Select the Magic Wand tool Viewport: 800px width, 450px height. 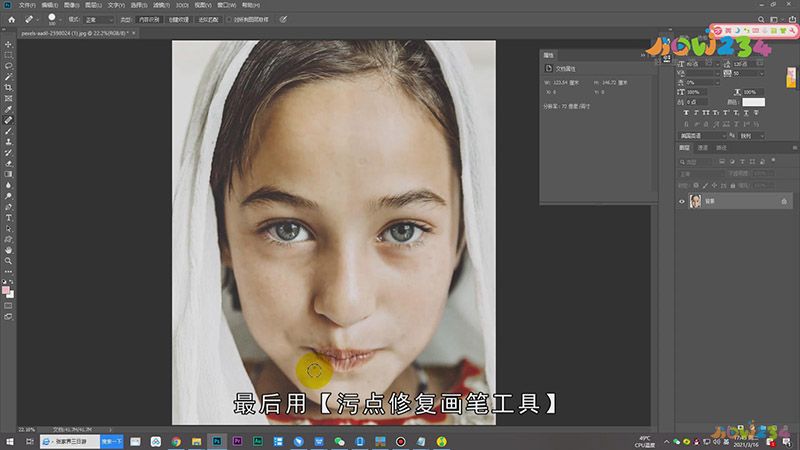pyautogui.click(x=8, y=77)
